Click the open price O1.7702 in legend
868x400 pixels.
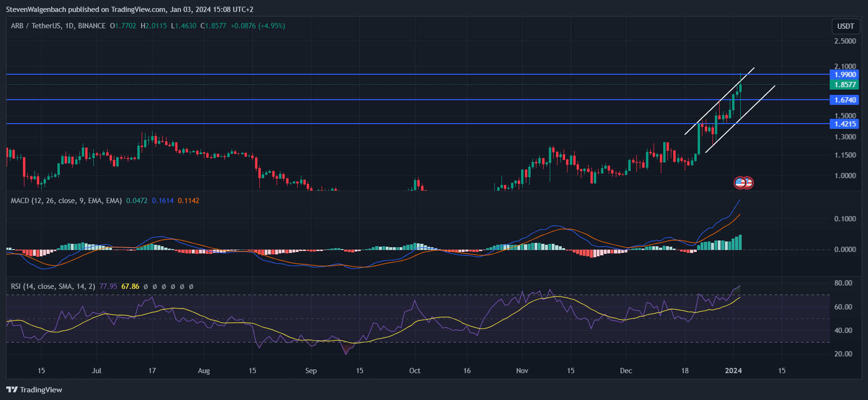point(123,26)
